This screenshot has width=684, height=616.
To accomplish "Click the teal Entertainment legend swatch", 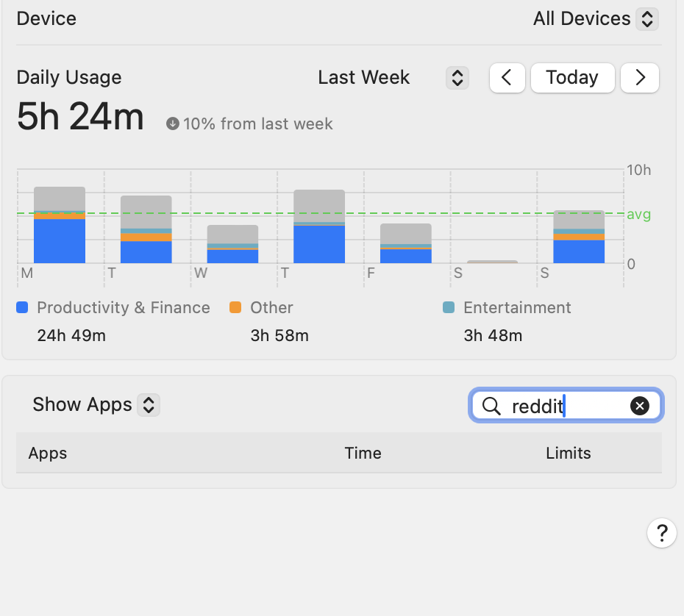I will tap(449, 308).
